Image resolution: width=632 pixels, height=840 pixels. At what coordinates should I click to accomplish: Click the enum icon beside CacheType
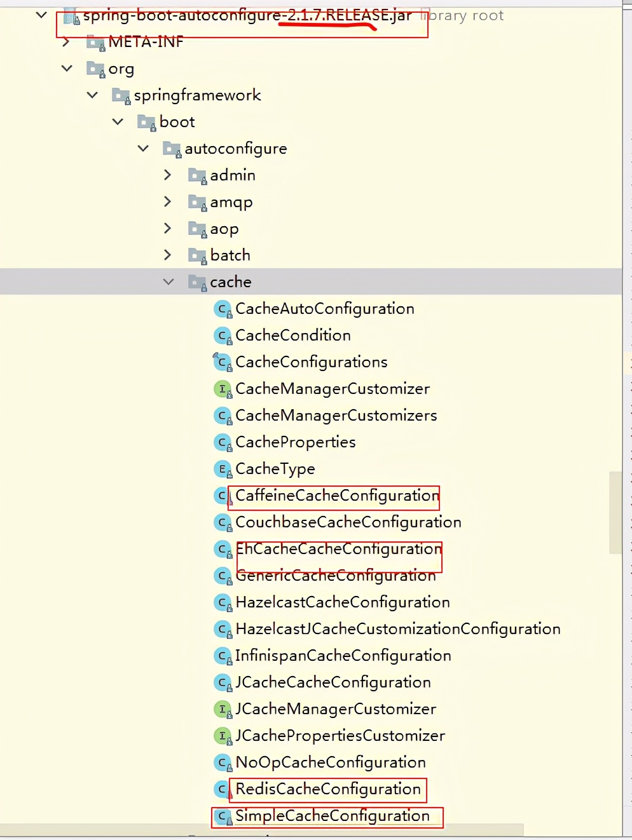(223, 470)
